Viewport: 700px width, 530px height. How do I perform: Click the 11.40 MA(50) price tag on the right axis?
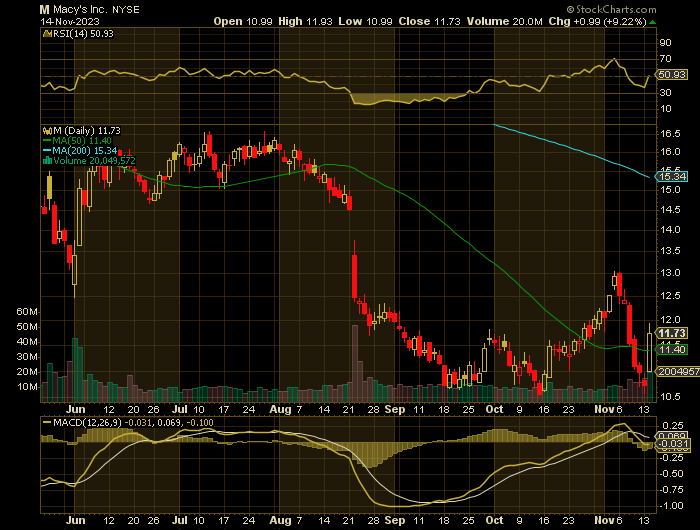coord(672,349)
